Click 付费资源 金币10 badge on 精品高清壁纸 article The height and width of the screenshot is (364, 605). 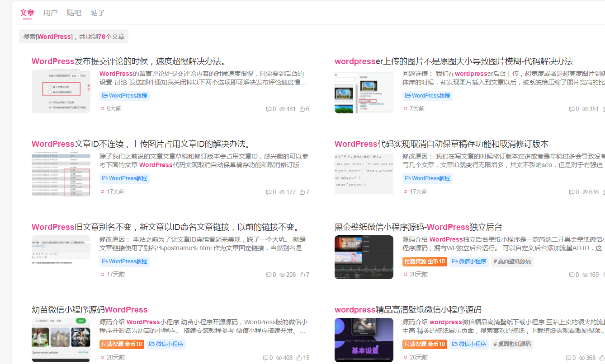point(425,344)
